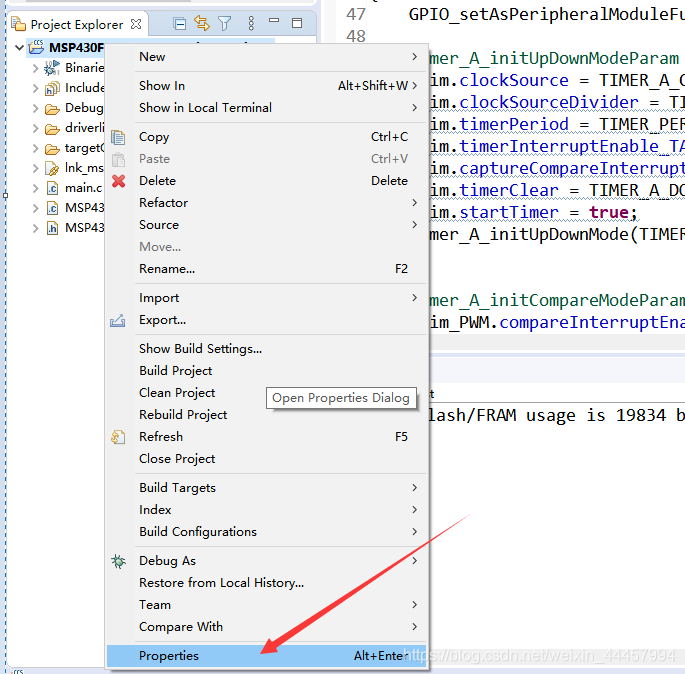This screenshot has height=674, width=685.
Task: Maximize the Project Explorer panel
Action: click(x=297, y=23)
